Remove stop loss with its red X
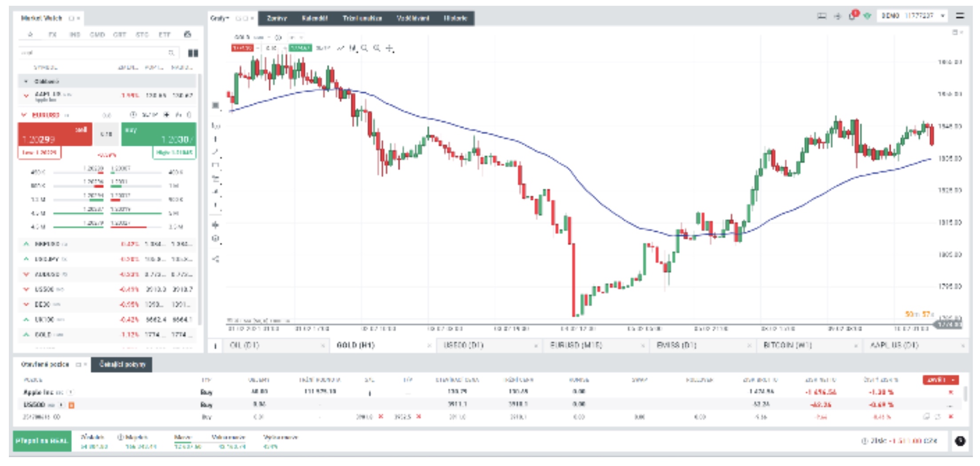The width and height of the screenshot is (980, 466). pos(381,417)
